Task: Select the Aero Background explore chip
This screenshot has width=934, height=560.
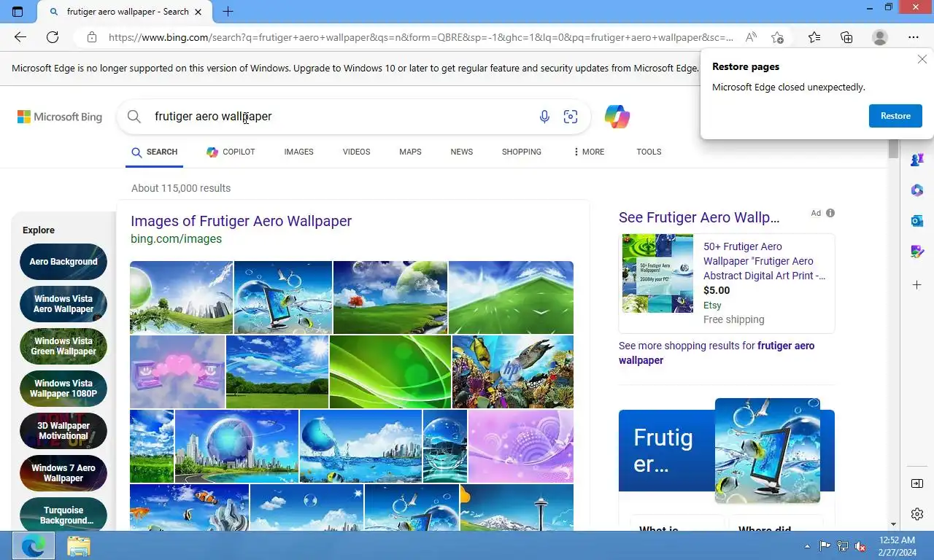Action: pyautogui.click(x=63, y=262)
